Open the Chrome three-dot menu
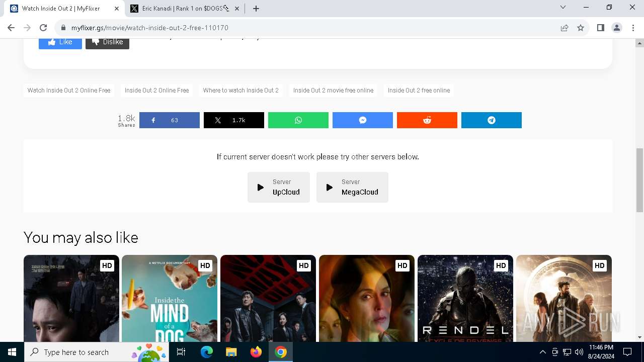644x362 pixels. coord(633,28)
